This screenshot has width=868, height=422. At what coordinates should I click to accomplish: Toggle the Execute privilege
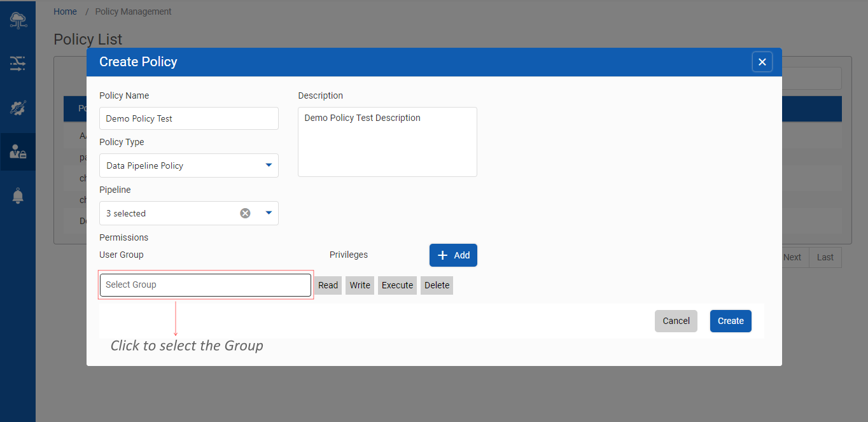point(397,285)
